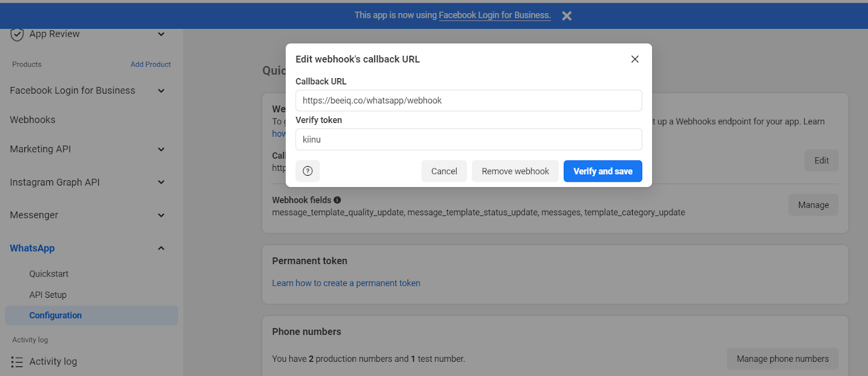
Task: Click the Phone numbers heading
Action: pos(307,332)
